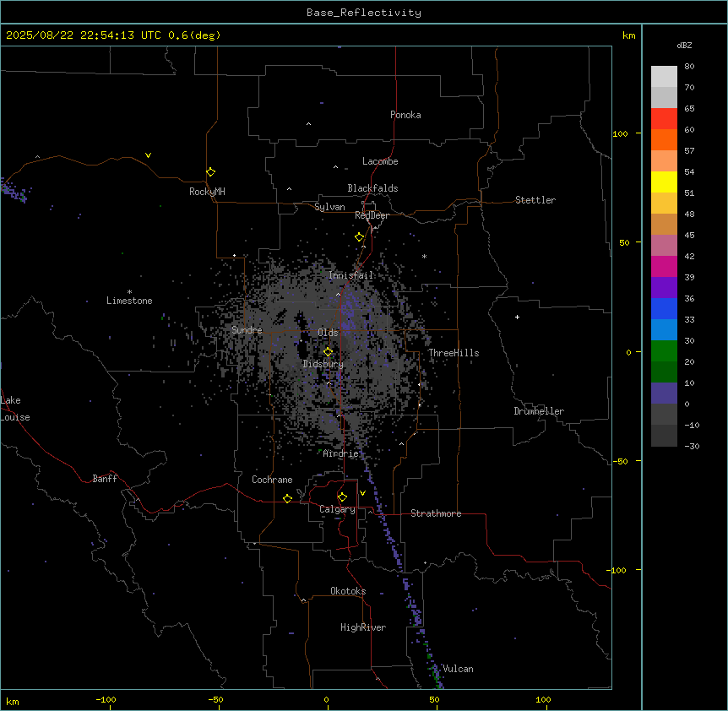This screenshot has width=728, height=711.
Task: Click the 100 tick on right axis
Action: coord(620,133)
